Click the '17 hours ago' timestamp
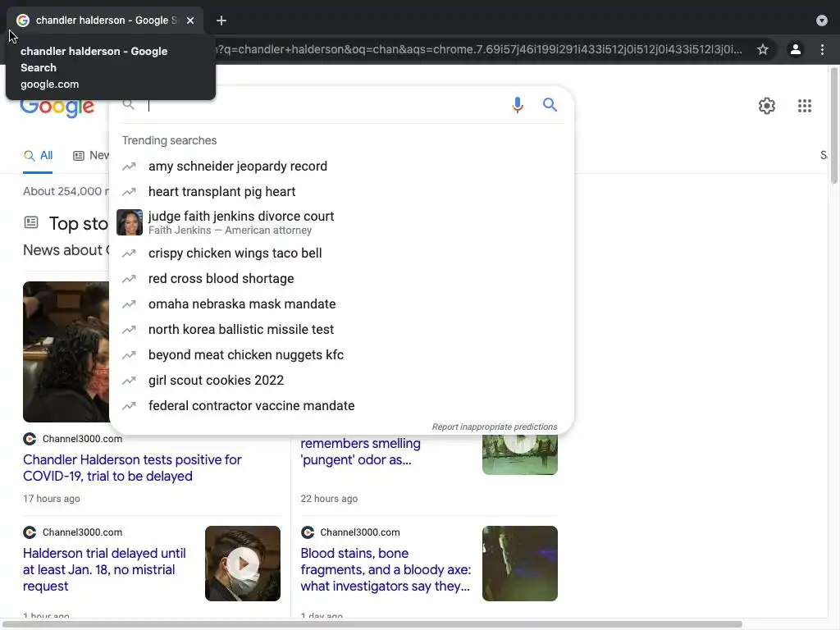The image size is (840, 630). tap(52, 499)
